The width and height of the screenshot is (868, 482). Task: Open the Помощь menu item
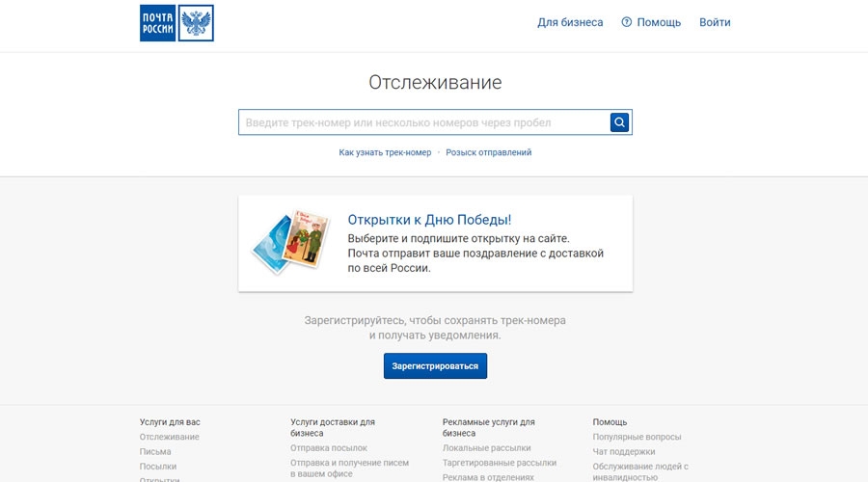click(x=659, y=23)
